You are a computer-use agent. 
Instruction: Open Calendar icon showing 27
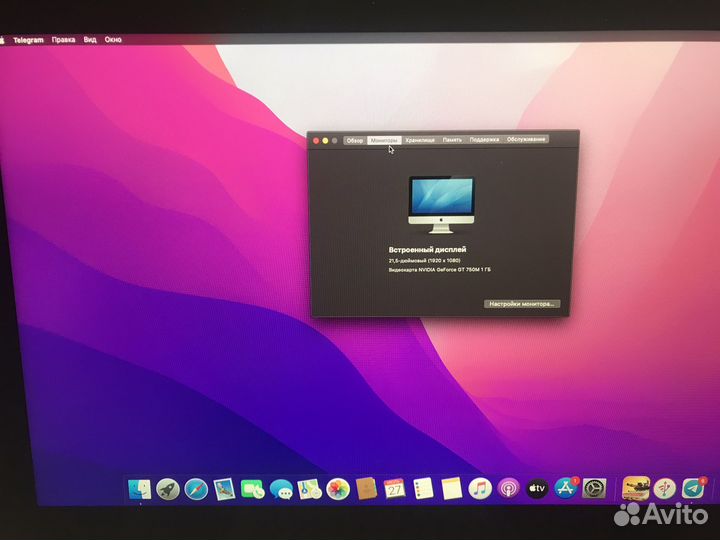pyautogui.click(x=394, y=489)
